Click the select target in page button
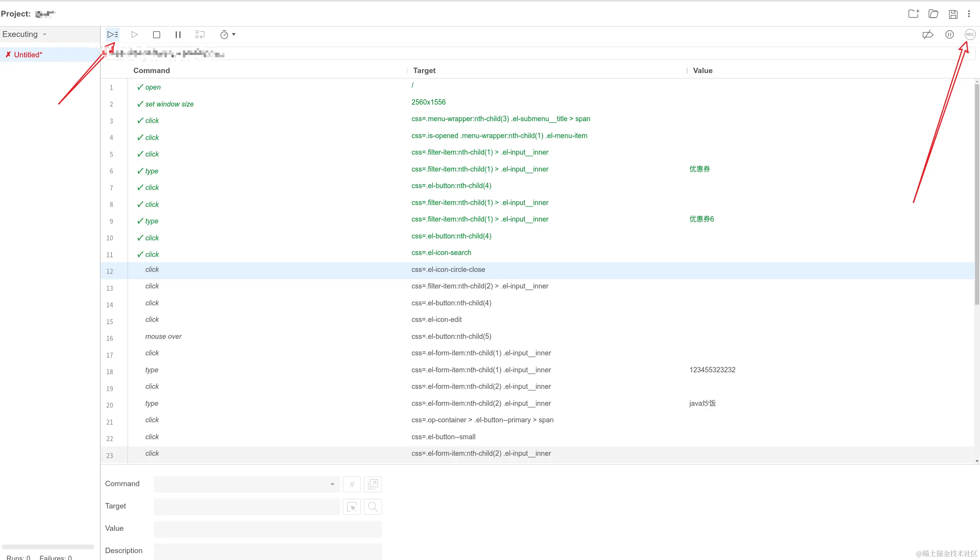Screen dimensions: 980x560 352,507
